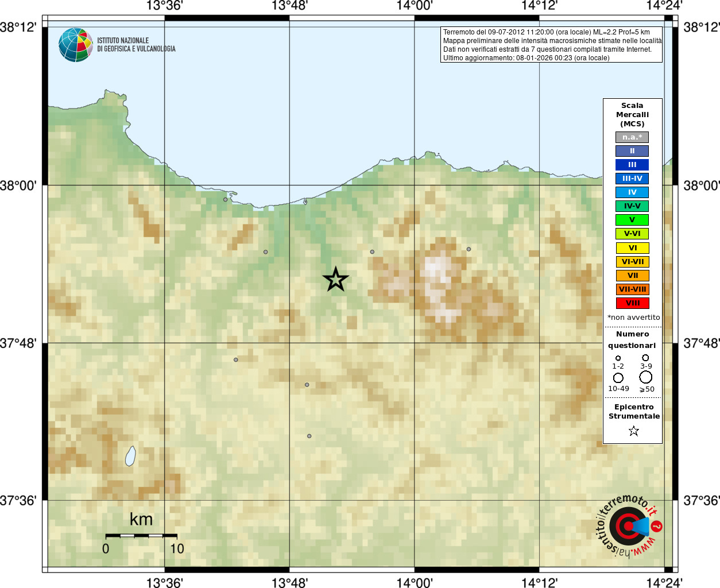Click the INGV globe logo
This screenshot has height=588, width=720.
(76, 45)
